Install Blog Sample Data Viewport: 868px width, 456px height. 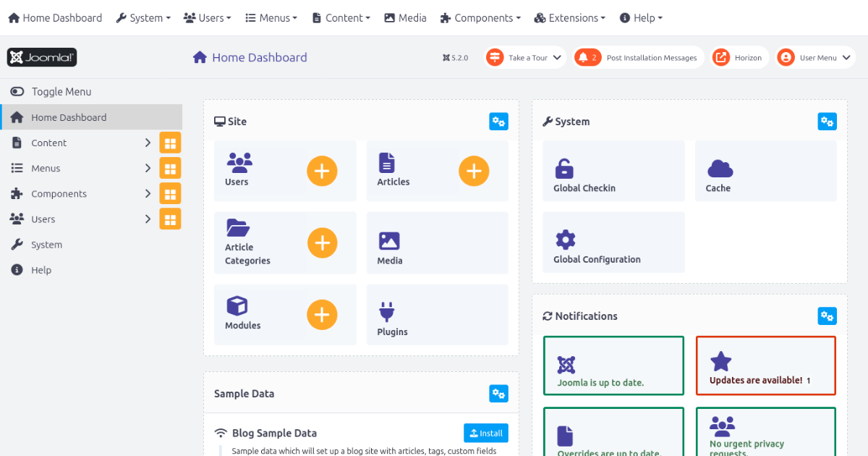[485, 433]
